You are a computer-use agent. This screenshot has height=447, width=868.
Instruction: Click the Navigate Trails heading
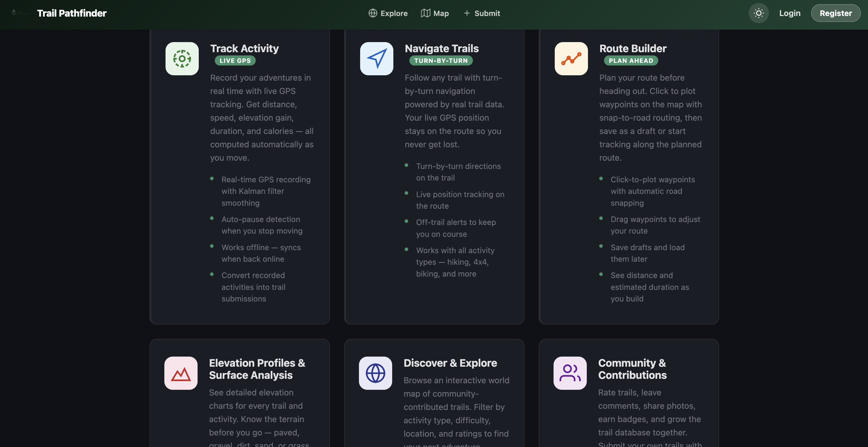441,49
